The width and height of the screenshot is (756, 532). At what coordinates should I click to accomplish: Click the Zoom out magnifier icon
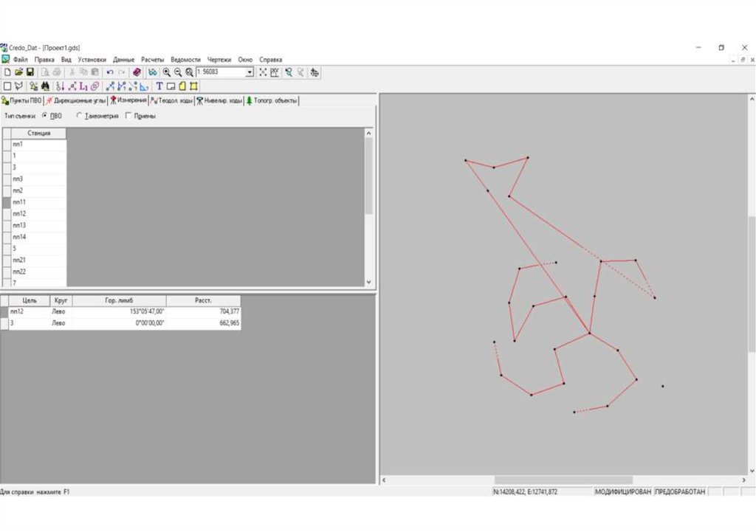(178, 72)
